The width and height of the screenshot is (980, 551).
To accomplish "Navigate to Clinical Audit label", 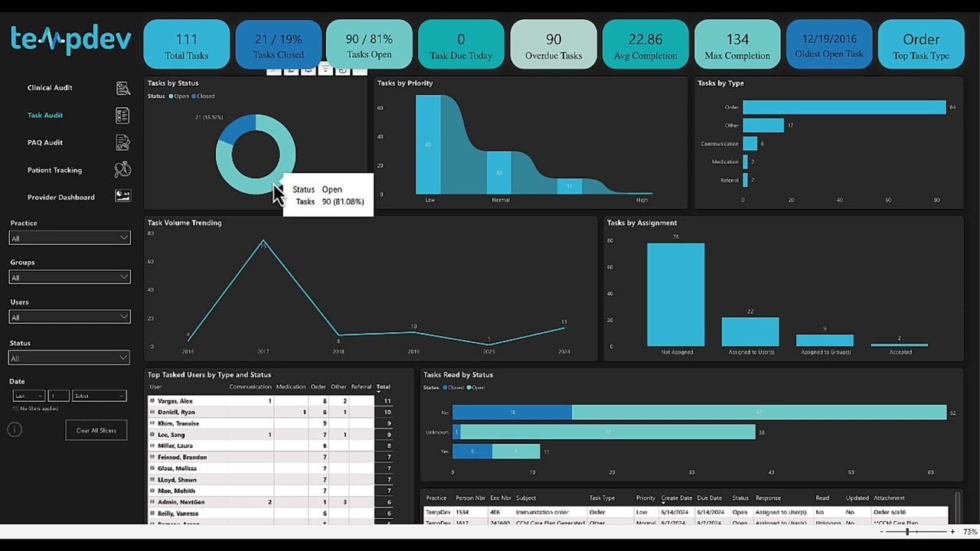I will 50,88.
